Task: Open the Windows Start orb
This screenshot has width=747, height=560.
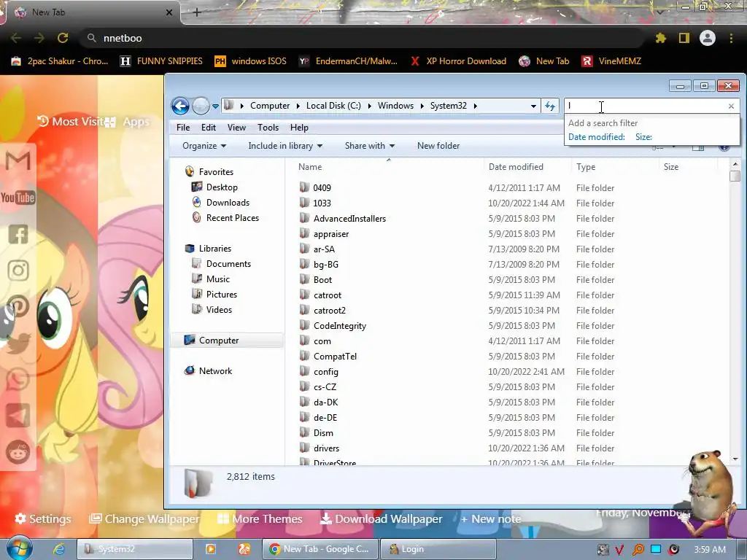Action: pos(19,548)
